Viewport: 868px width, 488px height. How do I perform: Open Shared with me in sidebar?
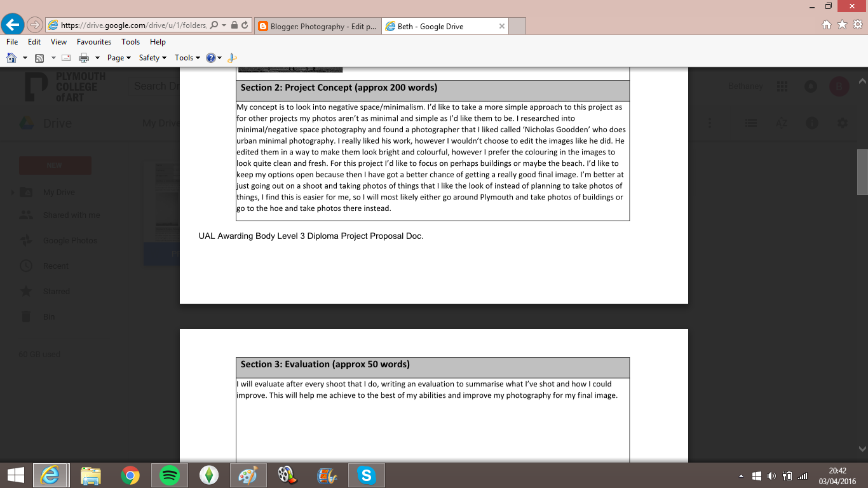click(x=71, y=215)
